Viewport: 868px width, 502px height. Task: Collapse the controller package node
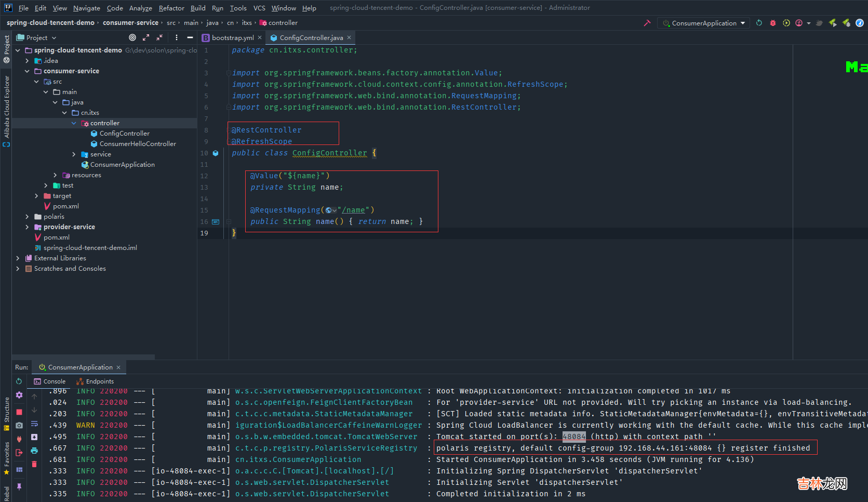(74, 123)
